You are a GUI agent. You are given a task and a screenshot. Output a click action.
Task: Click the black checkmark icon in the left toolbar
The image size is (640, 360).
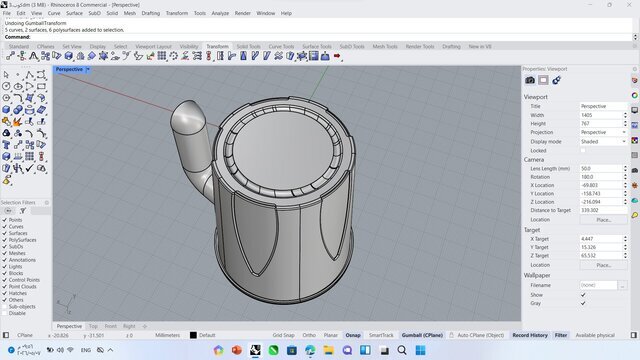point(29,168)
